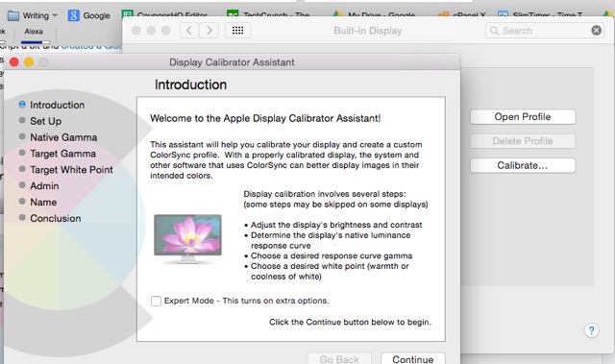Click the Delete Profile button
This screenshot has width=615, height=364.
[523, 141]
